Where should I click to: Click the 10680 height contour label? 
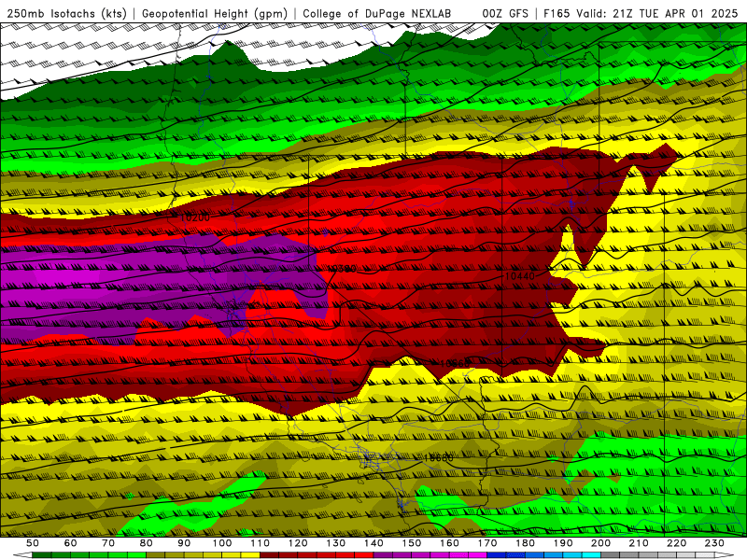click(x=438, y=457)
